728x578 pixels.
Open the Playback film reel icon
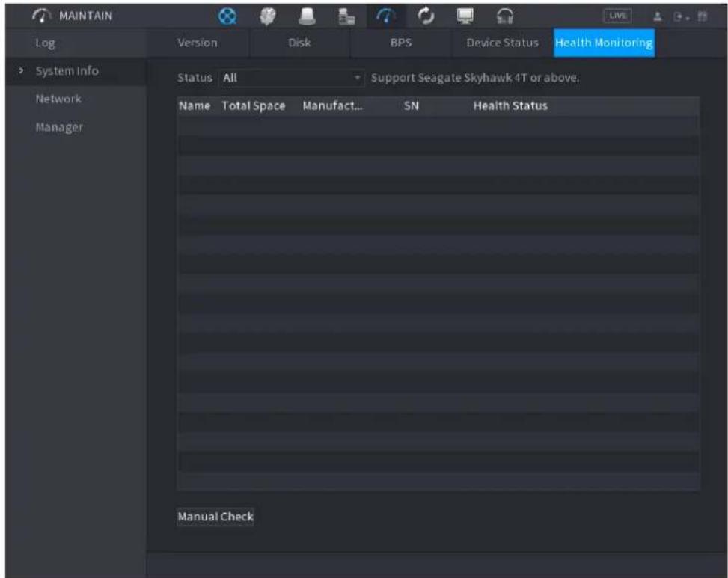click(x=227, y=16)
